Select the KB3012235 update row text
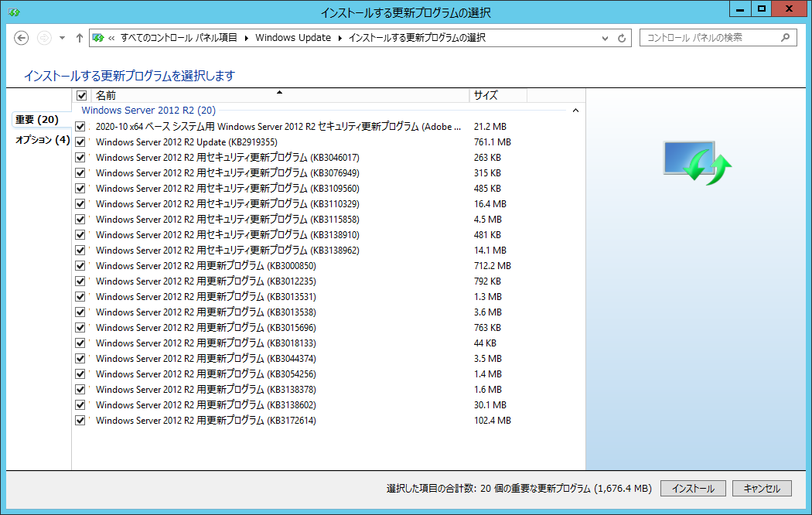 coord(206,281)
